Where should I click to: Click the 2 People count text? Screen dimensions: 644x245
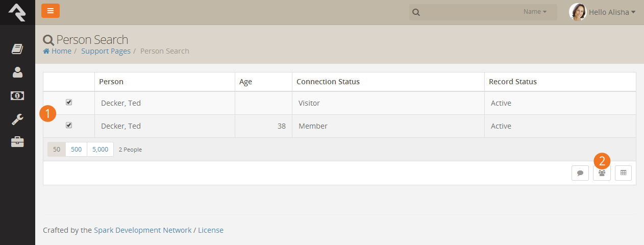130,150
